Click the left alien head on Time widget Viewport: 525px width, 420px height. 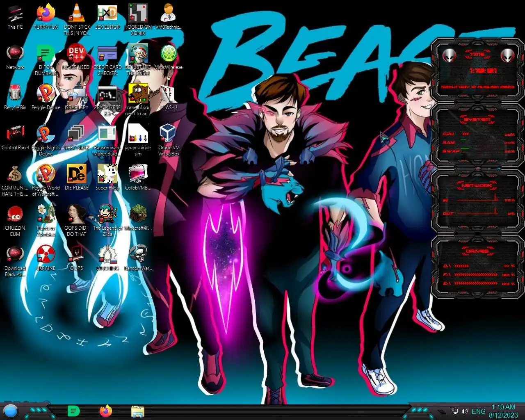point(450,55)
